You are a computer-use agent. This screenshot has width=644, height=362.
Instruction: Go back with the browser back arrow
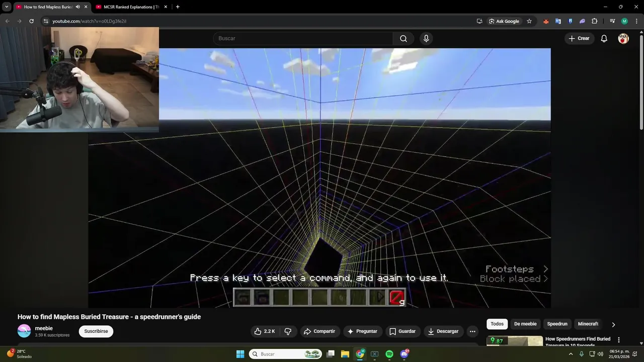[7, 21]
